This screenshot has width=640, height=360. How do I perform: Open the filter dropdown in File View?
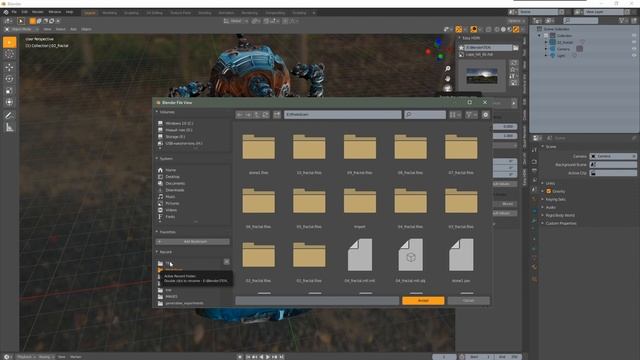(x=471, y=115)
